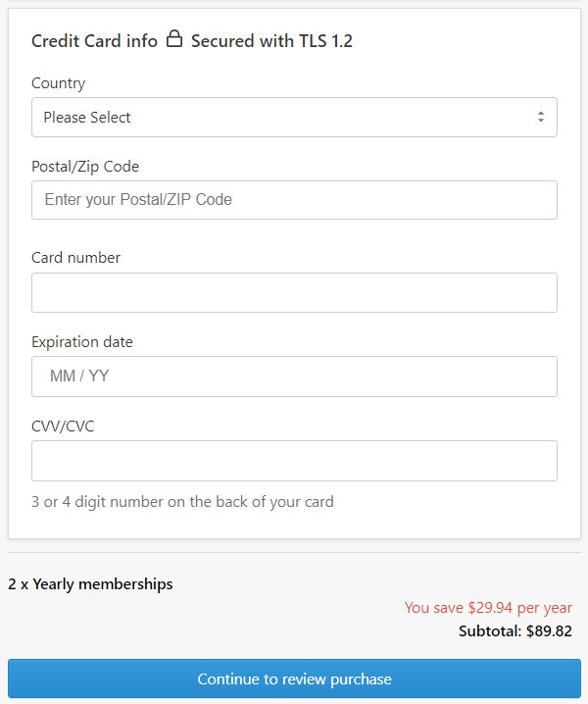
Task: Click the 3 or 4 digit hint text
Action: pyautogui.click(x=182, y=502)
